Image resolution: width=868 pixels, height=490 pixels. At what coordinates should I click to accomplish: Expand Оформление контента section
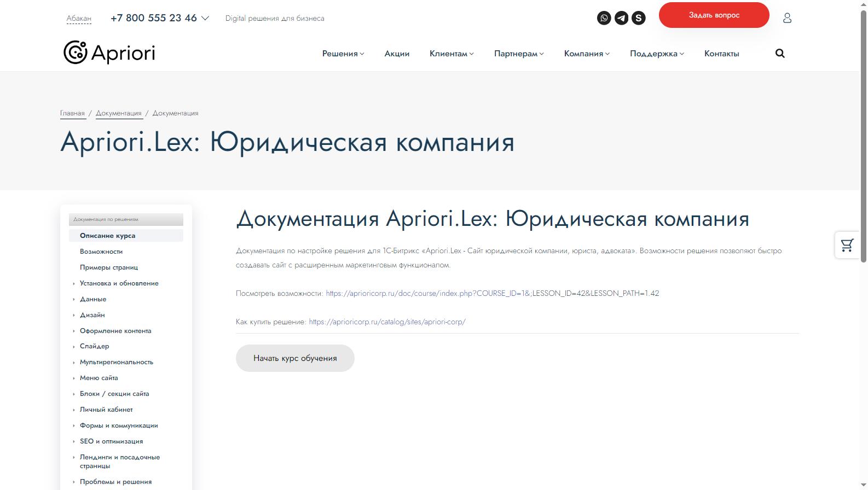115,331
